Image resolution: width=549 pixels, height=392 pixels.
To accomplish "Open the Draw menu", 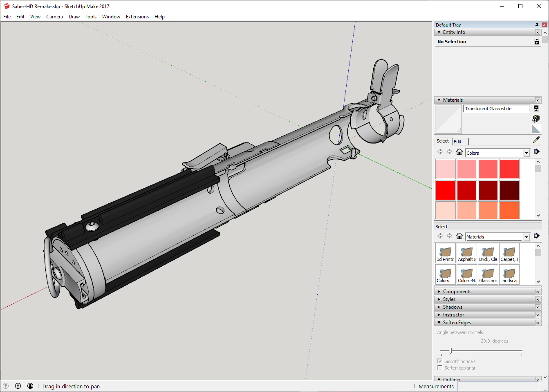I will pyautogui.click(x=74, y=17).
